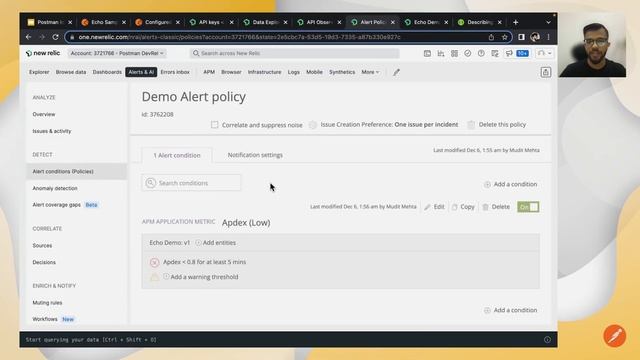Open the 1 Alert condition tab

[x=177, y=156]
